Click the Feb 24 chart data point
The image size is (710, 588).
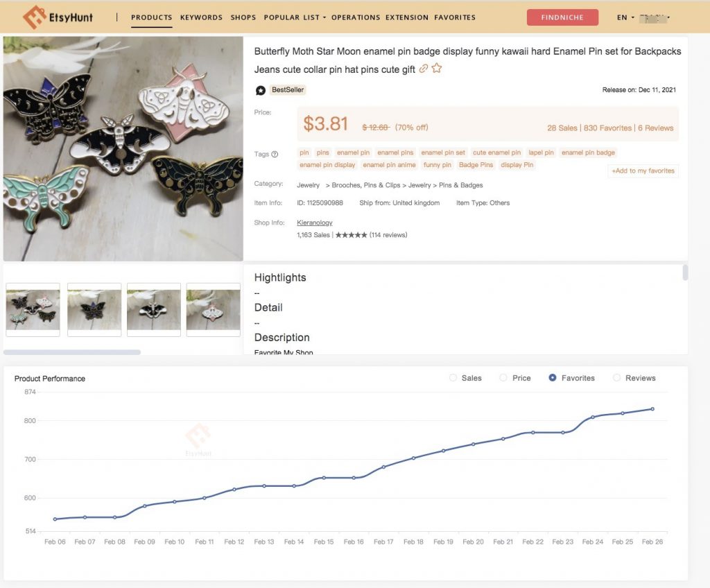tap(593, 417)
